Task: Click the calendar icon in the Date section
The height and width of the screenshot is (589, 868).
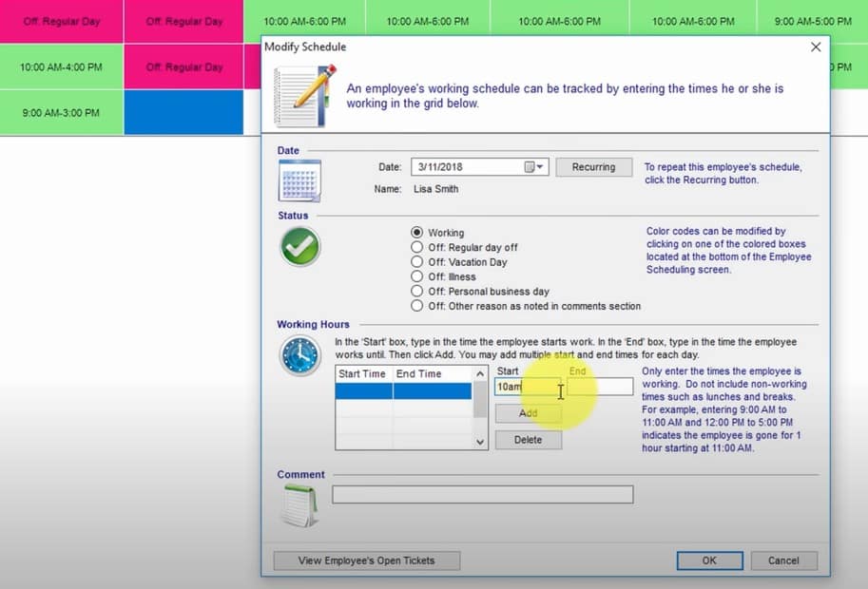Action: click(x=299, y=180)
